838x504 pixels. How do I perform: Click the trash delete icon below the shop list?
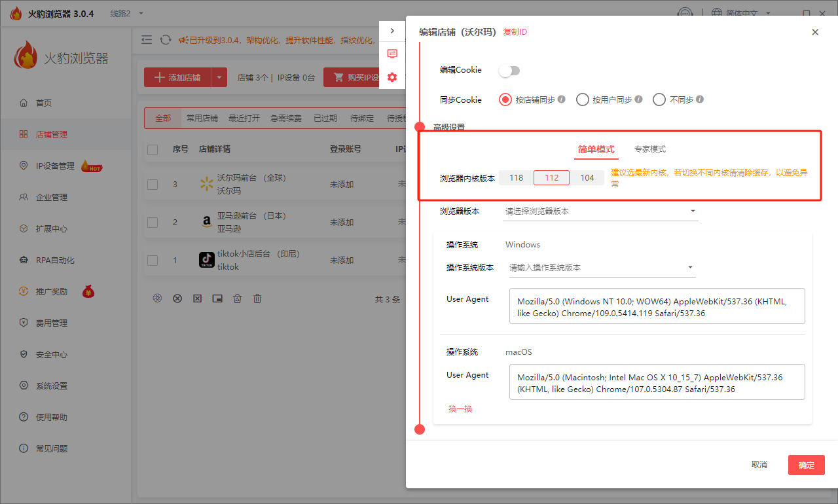point(257,298)
